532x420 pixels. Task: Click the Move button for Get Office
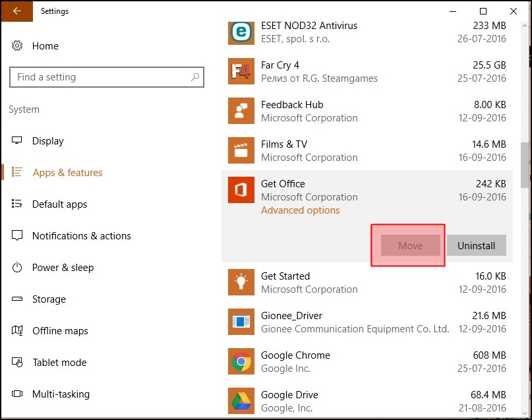click(x=411, y=245)
